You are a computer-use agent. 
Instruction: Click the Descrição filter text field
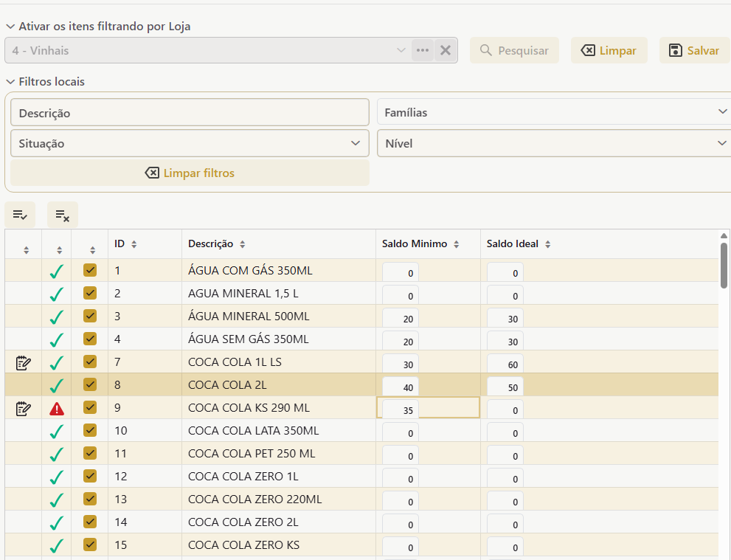[190, 113]
